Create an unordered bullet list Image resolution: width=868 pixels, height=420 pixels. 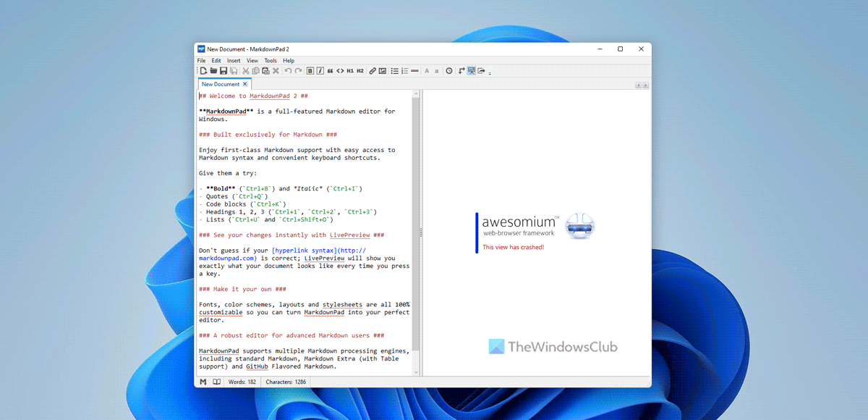tap(395, 71)
